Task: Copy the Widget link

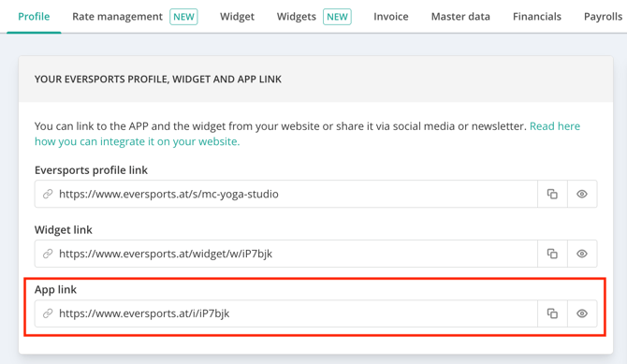Action: pyautogui.click(x=552, y=254)
